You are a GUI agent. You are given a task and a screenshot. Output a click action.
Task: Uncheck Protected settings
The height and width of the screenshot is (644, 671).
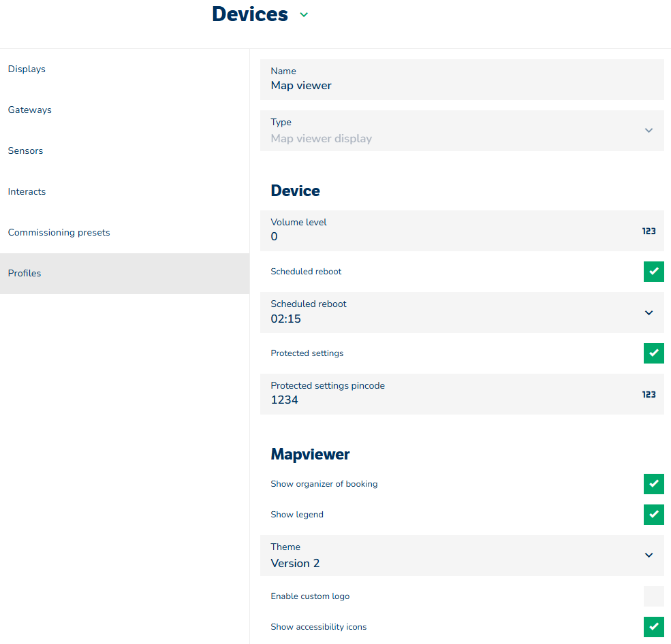(x=653, y=353)
